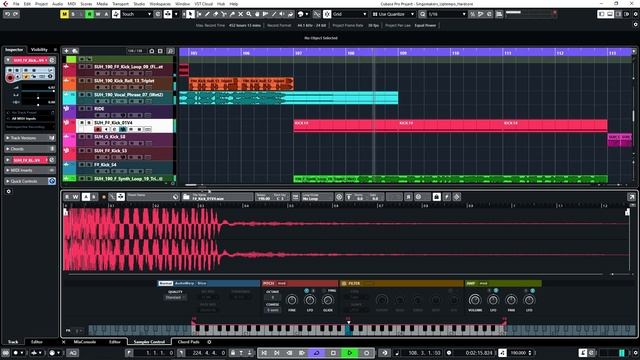Open the 1/16 quantize preset dropdown
The height and width of the screenshot is (360, 640).
click(447, 14)
